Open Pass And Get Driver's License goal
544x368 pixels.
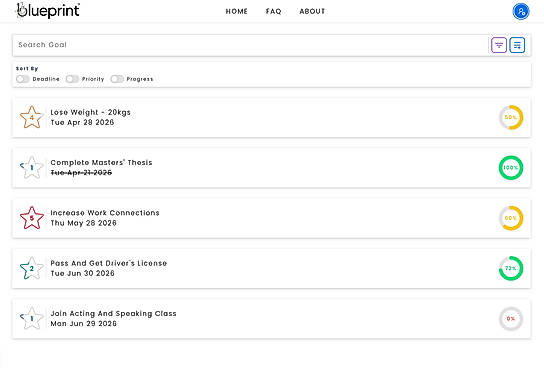click(x=272, y=268)
